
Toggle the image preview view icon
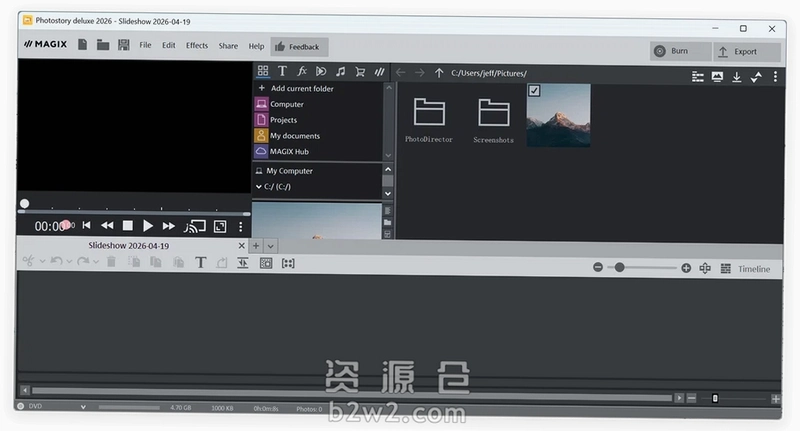point(717,77)
